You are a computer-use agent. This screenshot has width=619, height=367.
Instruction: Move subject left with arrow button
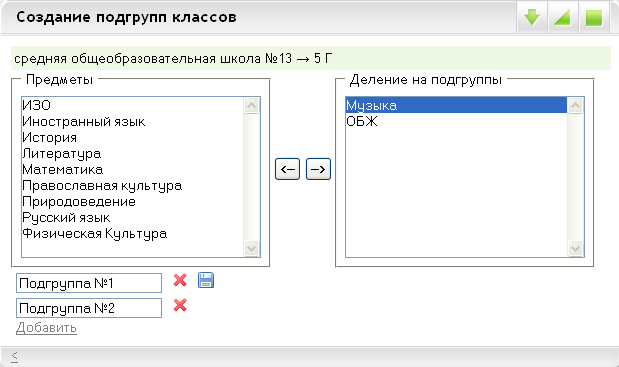(x=287, y=169)
